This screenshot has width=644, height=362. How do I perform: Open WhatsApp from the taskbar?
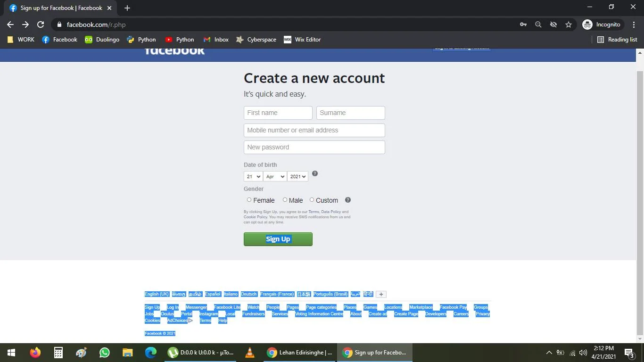[105, 353]
